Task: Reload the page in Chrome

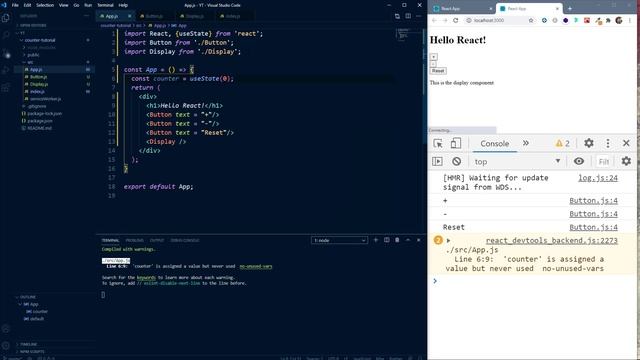Action: 456,20
